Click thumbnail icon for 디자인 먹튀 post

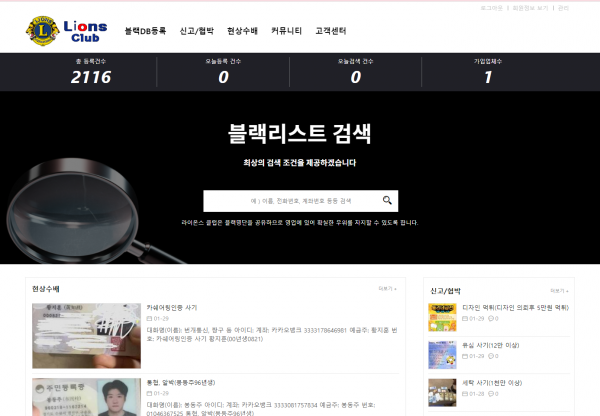point(442,316)
